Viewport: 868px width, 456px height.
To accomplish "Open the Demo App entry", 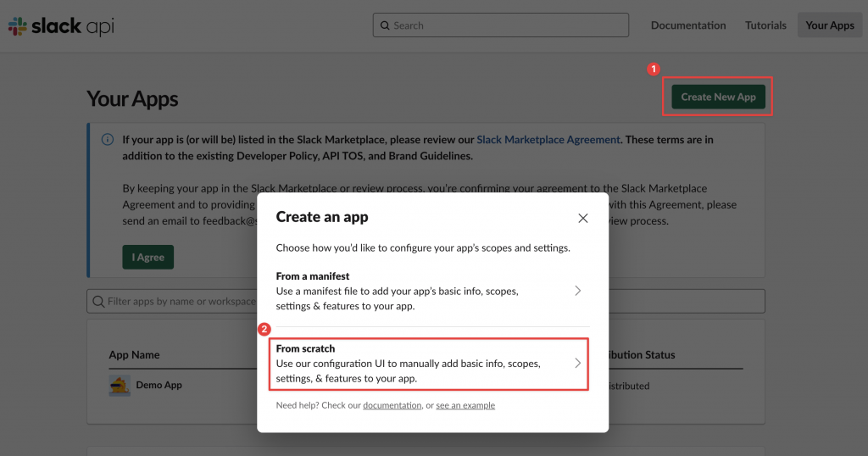I will (159, 385).
